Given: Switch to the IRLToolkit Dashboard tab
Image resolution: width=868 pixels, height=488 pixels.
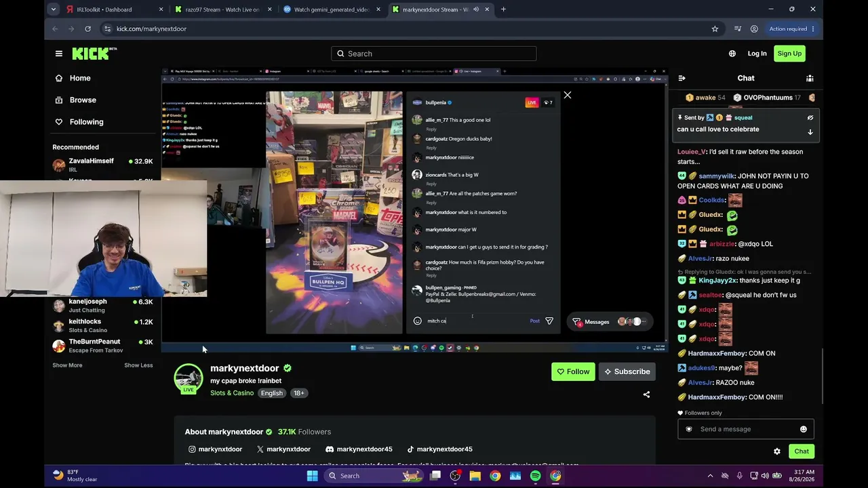Looking at the screenshot, I should [115, 9].
